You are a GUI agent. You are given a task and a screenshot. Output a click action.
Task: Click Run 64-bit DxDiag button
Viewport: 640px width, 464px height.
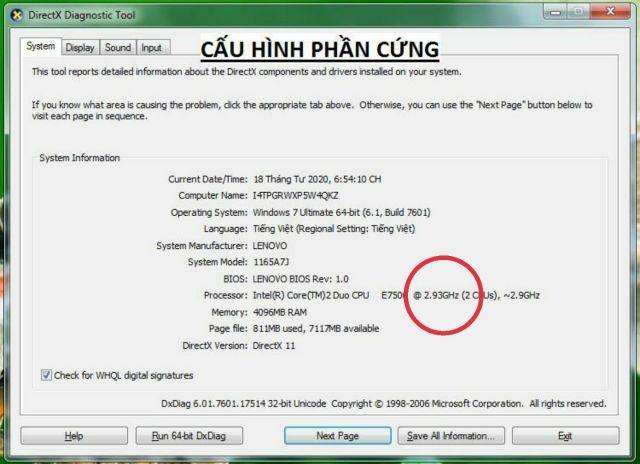[x=189, y=436]
